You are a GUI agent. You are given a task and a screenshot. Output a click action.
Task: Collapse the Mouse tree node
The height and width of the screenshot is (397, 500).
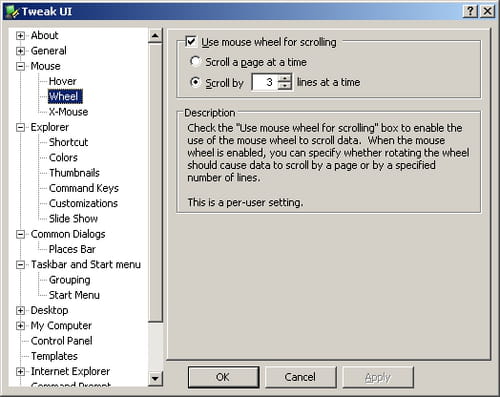(x=20, y=66)
